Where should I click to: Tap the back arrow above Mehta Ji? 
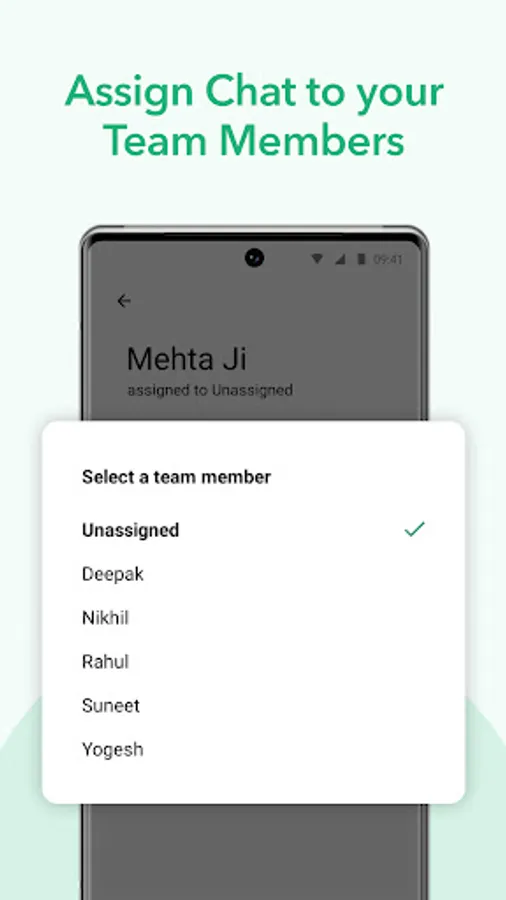(124, 301)
